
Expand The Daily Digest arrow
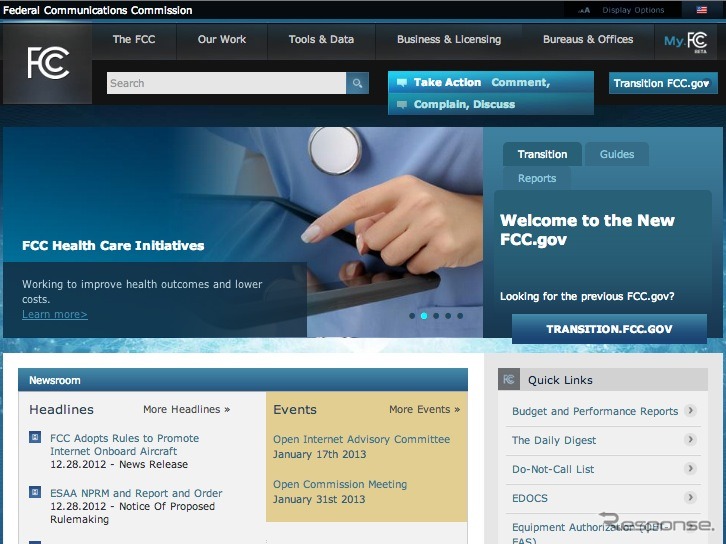point(690,440)
